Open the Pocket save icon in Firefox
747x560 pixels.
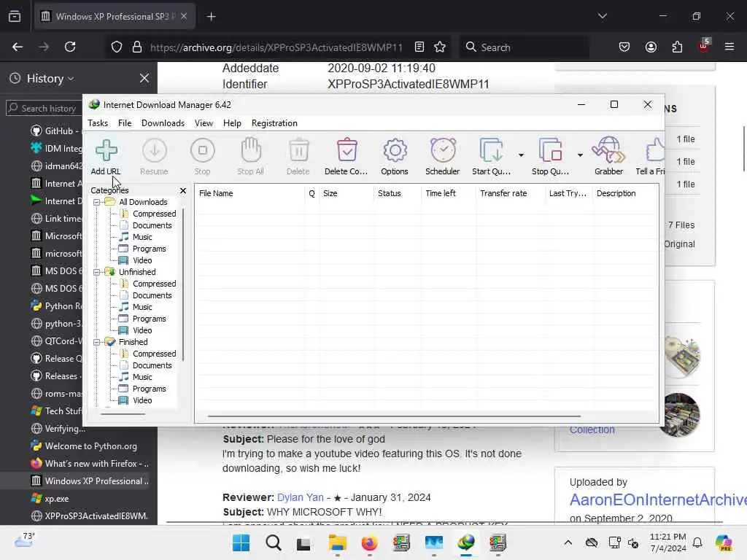(624, 47)
